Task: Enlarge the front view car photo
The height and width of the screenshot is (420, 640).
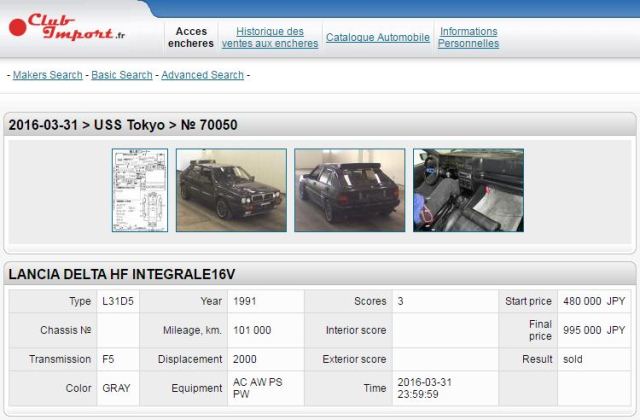Action: tap(231, 191)
